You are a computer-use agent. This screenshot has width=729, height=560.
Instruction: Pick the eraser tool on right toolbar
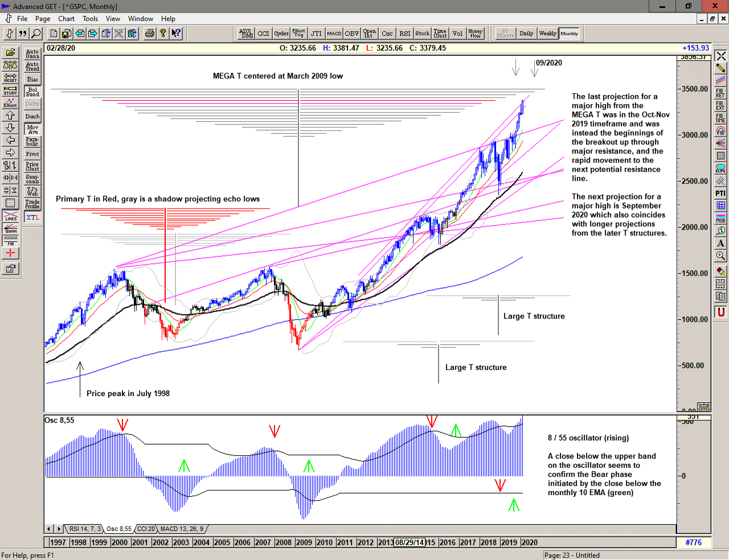tap(720, 271)
